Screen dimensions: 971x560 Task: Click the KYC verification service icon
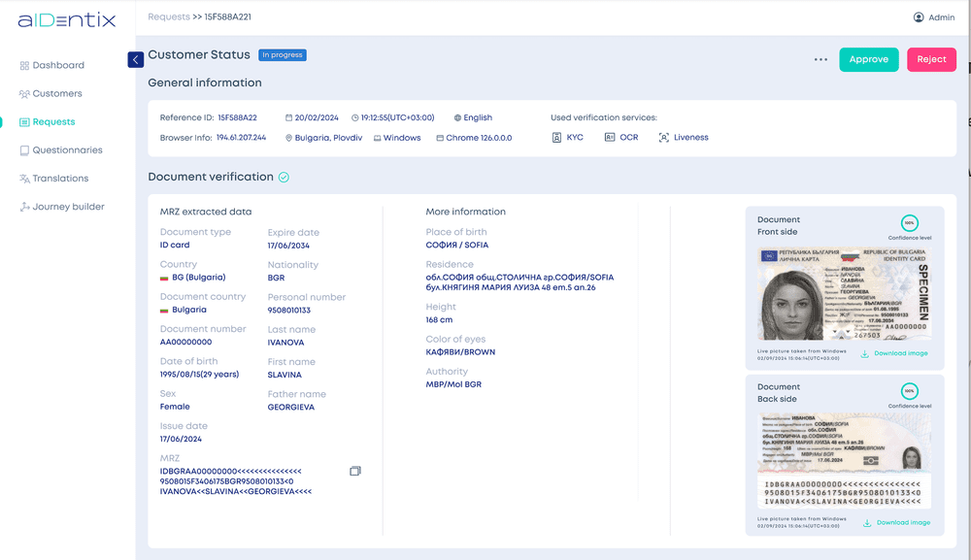pos(557,138)
